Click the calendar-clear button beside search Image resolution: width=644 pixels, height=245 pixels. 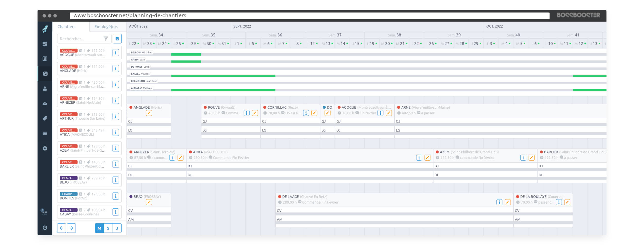point(117,39)
